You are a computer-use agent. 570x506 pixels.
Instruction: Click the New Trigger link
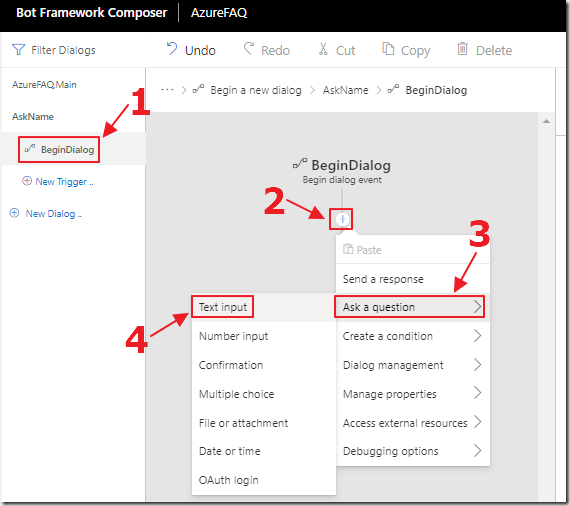(x=64, y=181)
